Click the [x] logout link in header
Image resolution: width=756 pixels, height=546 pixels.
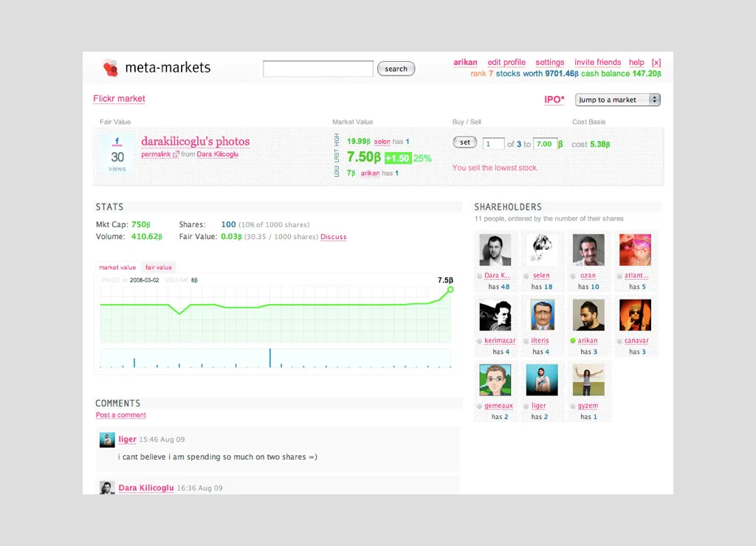click(656, 63)
